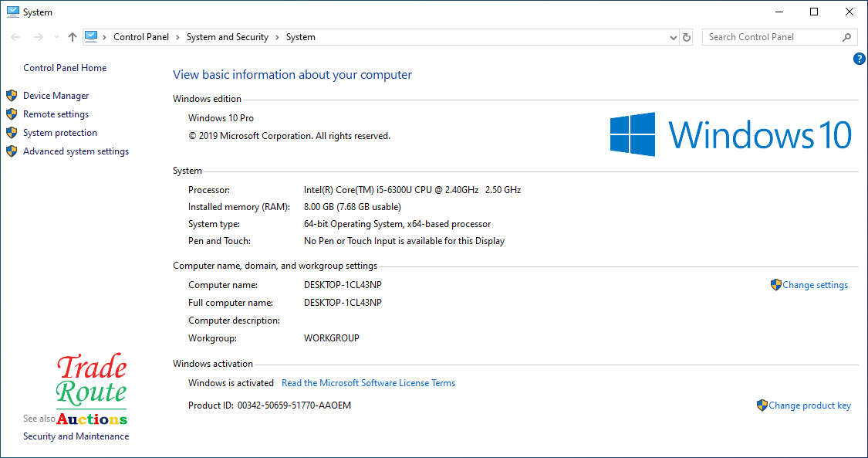Read the Microsoft Software License Terms

368,383
